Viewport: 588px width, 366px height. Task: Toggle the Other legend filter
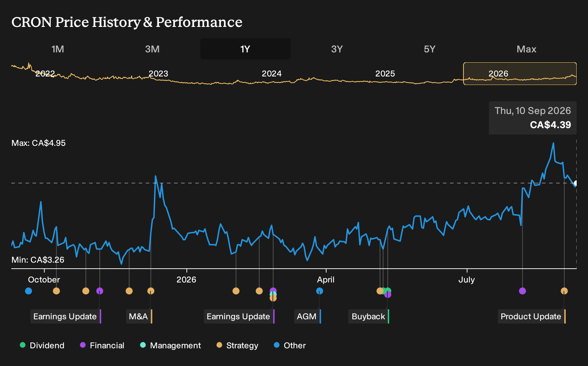(290, 345)
